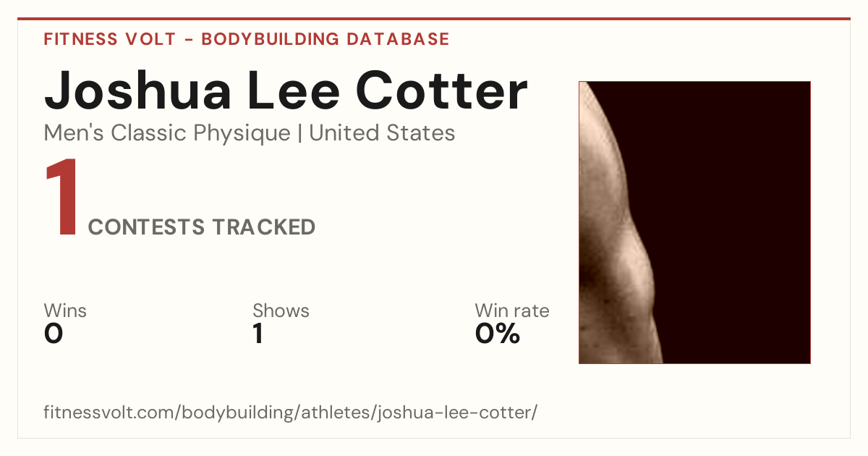Click the word TRACKED beside the number

pos(263,227)
